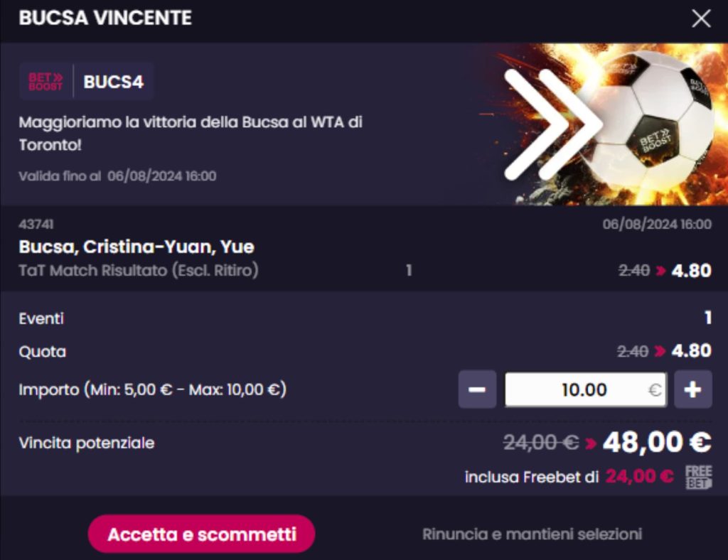Click Accetta e scommetti button
728x560 pixels.
point(201,534)
